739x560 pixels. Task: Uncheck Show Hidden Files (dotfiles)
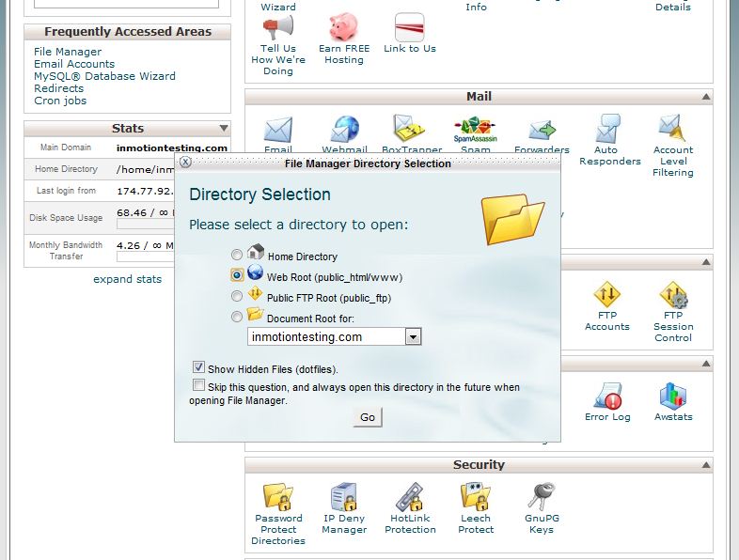pos(198,368)
